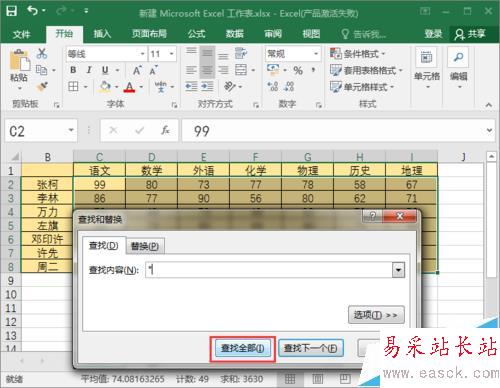
Task: Open the 编辑 editing group button
Action: (x=459, y=69)
